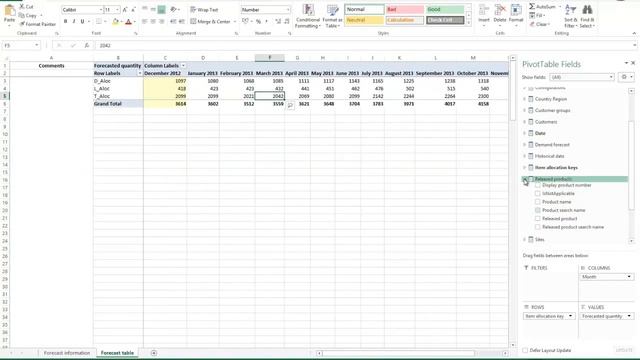The height and width of the screenshot is (360, 640).
Task: Open the Month field dropdown in Columns
Action: click(629, 277)
